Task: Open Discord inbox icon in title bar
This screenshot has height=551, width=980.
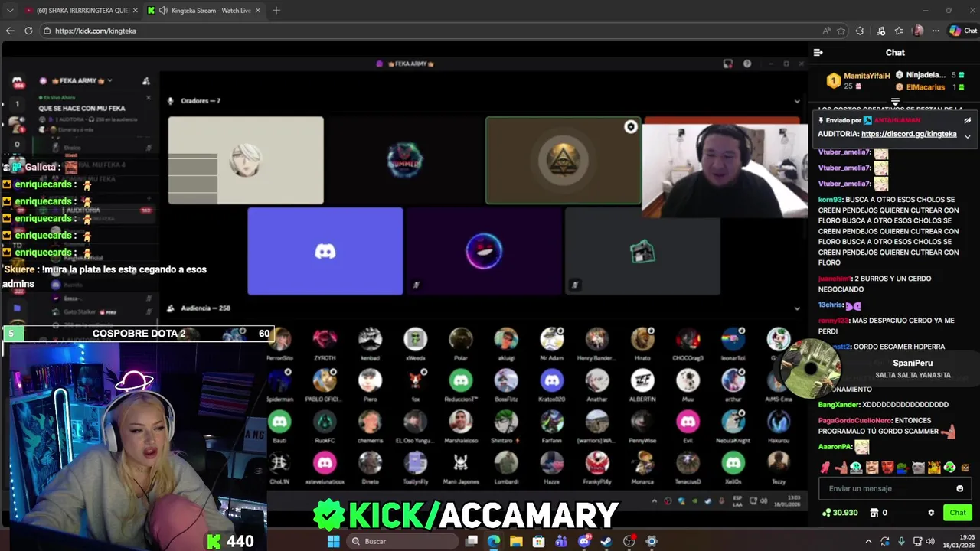Action: (x=728, y=64)
